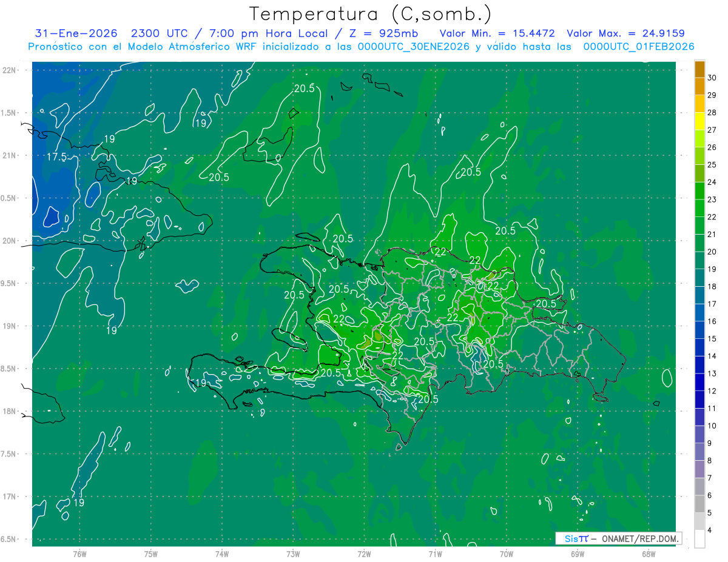Click legend swatch between 4 and 5
Screen dimensions: 728x562
click(x=699, y=521)
